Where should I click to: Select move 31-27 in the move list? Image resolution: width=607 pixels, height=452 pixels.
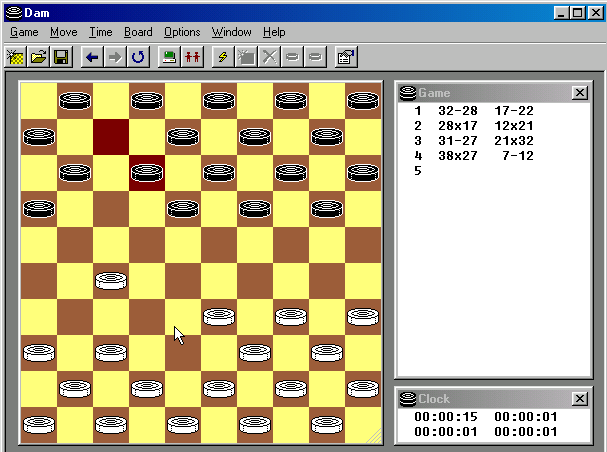pyautogui.click(x=458, y=141)
